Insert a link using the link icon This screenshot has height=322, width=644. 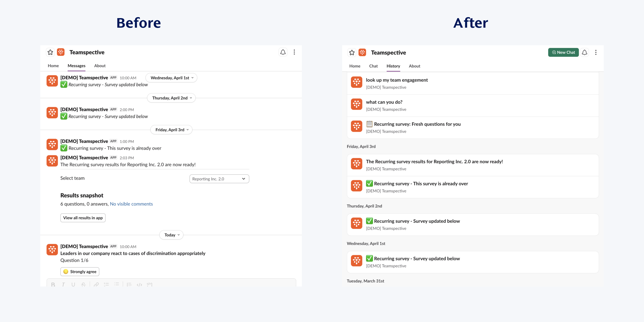(x=96, y=284)
